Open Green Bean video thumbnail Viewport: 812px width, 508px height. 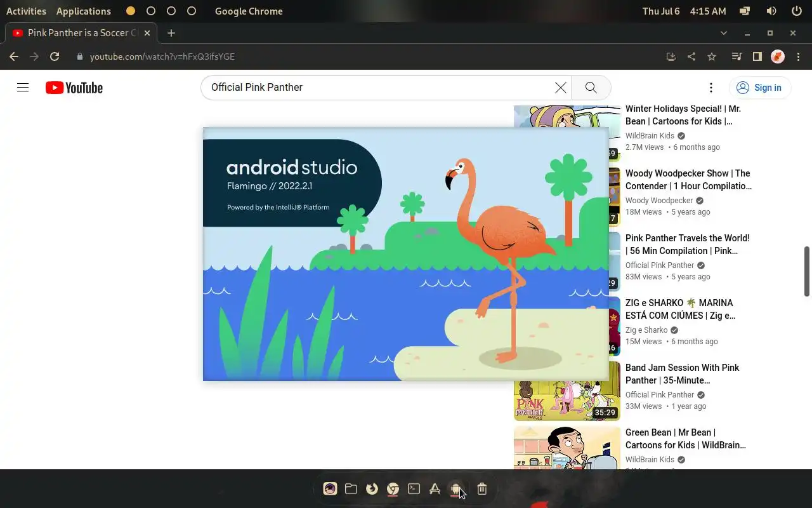pyautogui.click(x=567, y=448)
